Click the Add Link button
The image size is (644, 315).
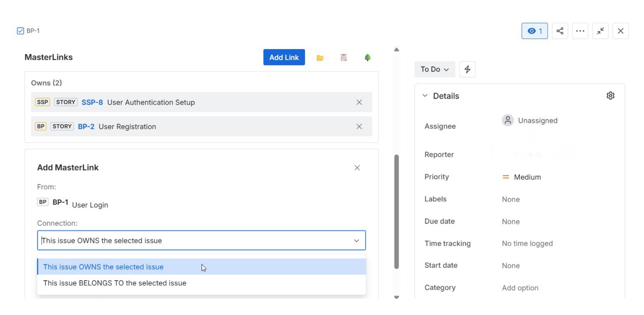tap(284, 57)
